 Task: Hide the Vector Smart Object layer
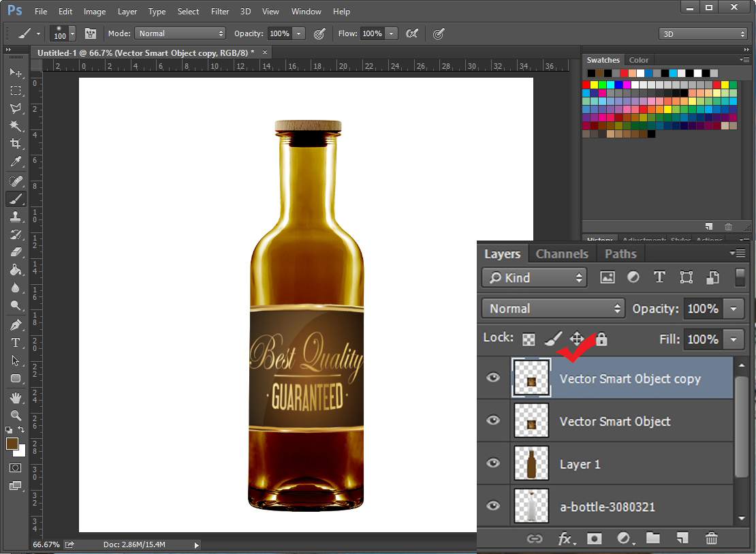(492, 420)
